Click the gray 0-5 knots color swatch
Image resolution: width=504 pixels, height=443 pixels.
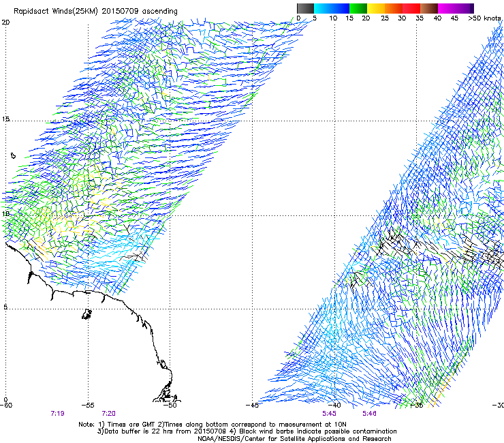[x=306, y=8]
